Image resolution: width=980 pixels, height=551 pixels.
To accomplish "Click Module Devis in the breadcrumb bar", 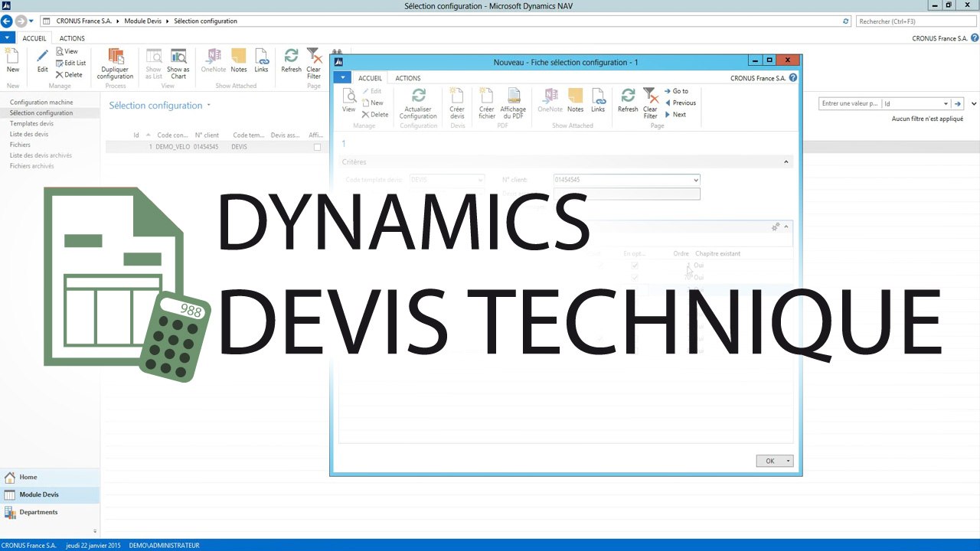I will click(143, 21).
